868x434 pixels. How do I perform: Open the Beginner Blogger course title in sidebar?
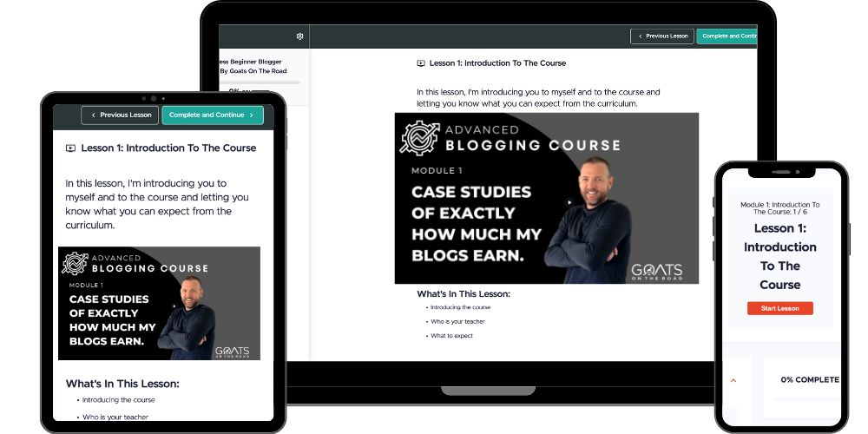pyautogui.click(x=253, y=67)
